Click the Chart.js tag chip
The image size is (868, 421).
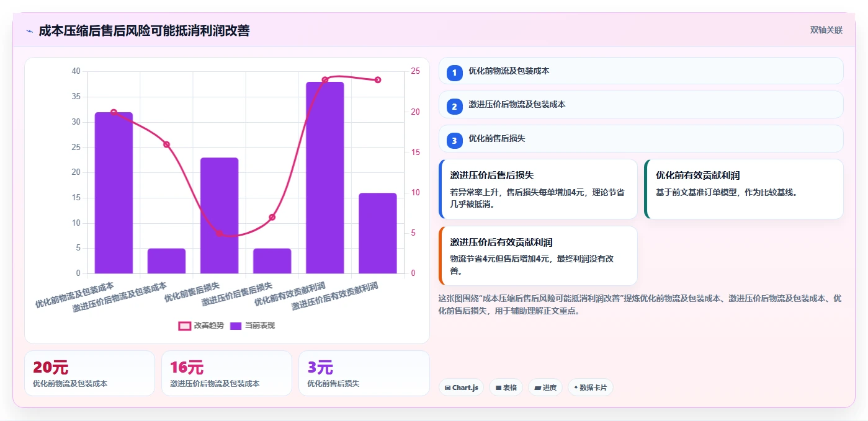tap(461, 388)
